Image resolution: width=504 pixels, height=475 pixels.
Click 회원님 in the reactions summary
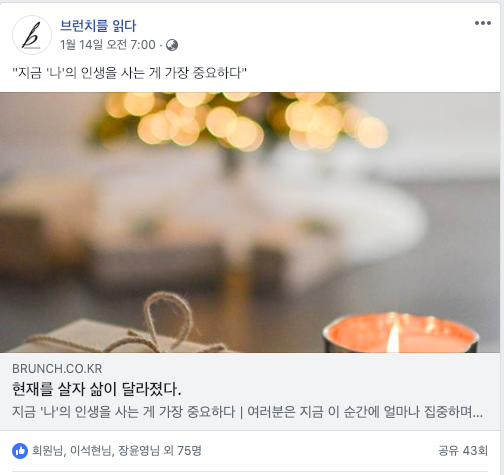tap(47, 451)
